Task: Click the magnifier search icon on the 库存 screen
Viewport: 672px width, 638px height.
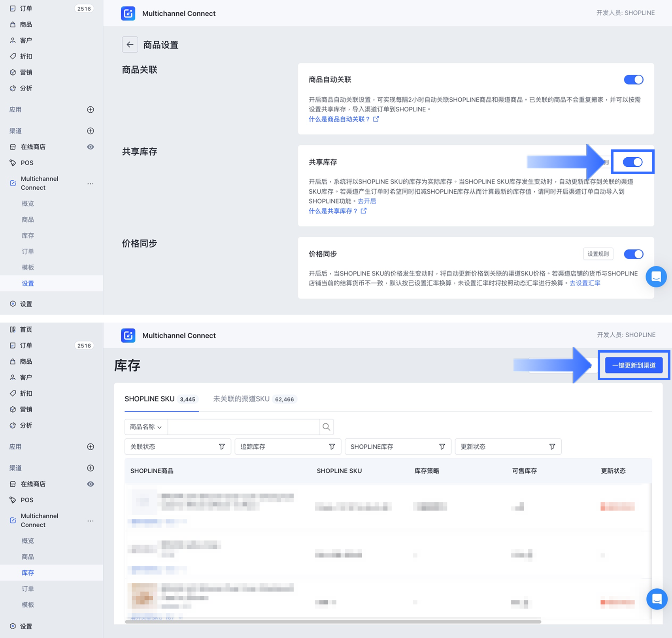Action: [x=327, y=427]
